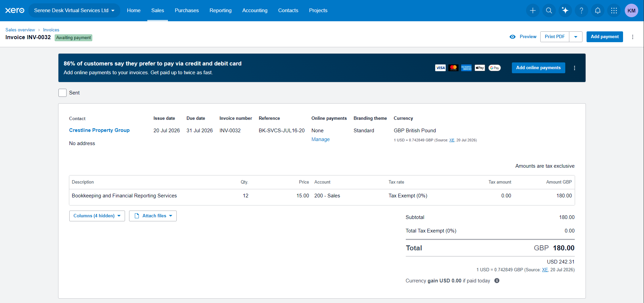This screenshot has width=644, height=303.
Task: Expand the Print PDF dropdown arrow
Action: [576, 37]
